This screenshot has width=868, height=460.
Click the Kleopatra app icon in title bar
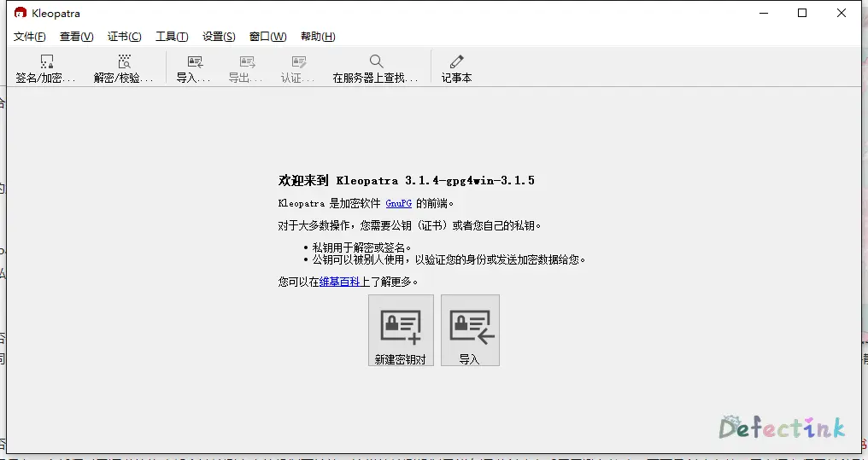coord(21,13)
